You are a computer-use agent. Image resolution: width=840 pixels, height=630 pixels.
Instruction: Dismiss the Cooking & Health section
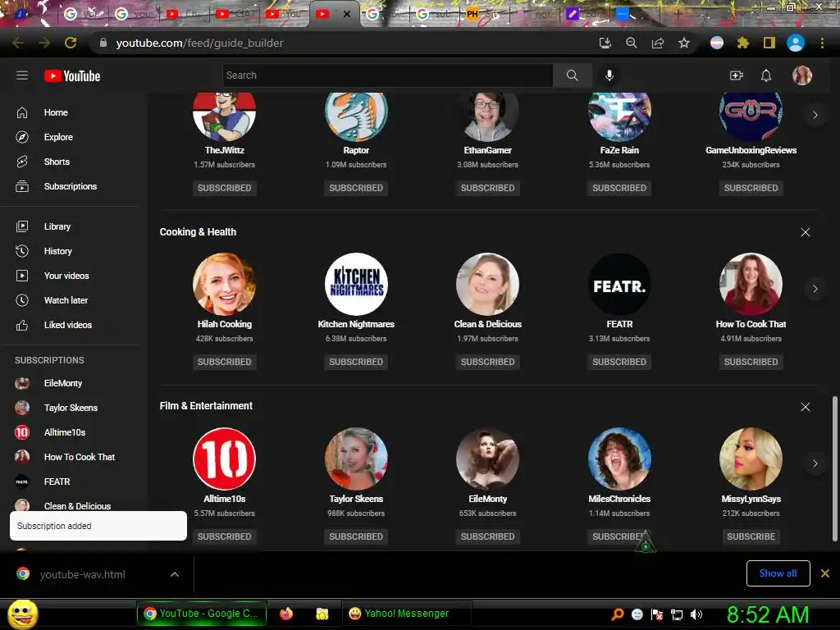806,232
